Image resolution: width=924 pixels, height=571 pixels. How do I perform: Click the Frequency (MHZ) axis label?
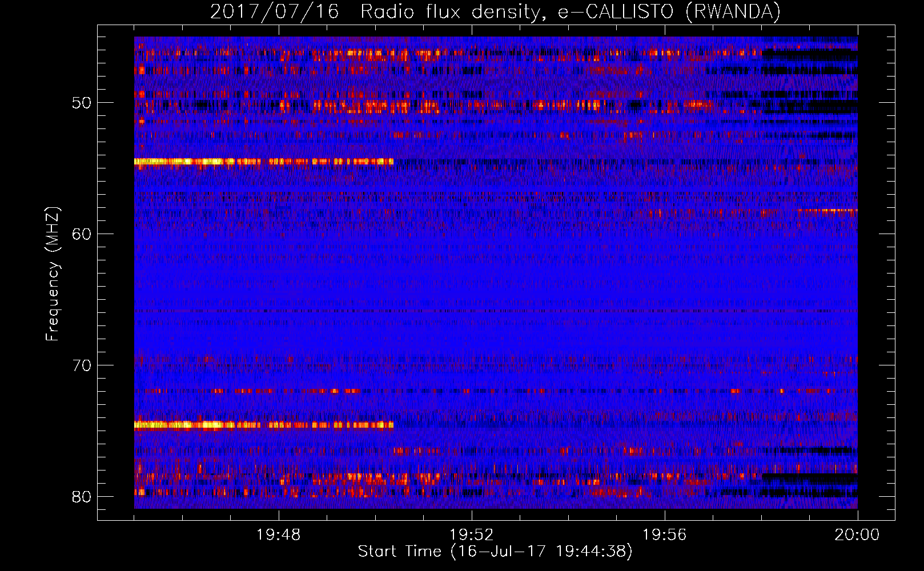[x=53, y=274]
